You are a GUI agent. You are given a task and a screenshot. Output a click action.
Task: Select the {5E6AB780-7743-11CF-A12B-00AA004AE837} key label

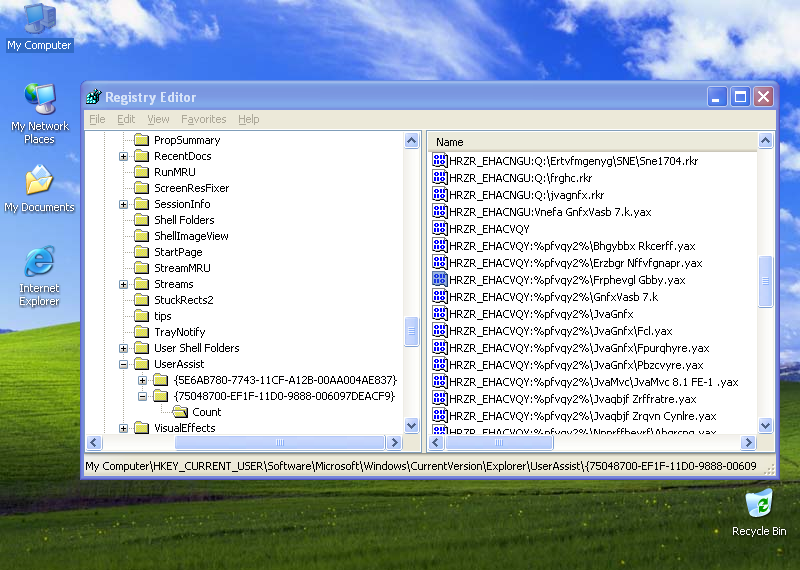(285, 380)
